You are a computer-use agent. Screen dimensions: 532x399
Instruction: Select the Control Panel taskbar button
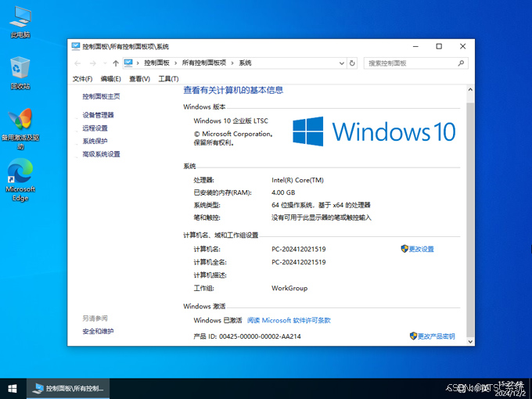pos(68,389)
